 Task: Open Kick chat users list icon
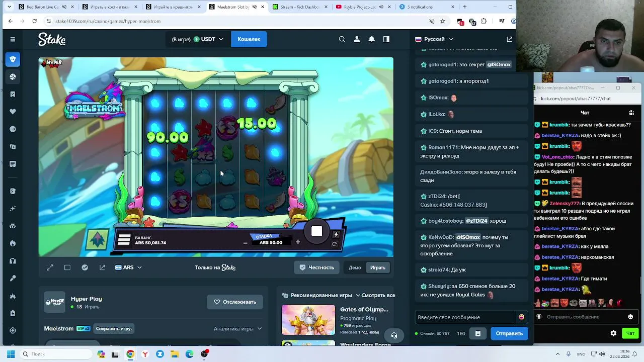click(x=631, y=113)
